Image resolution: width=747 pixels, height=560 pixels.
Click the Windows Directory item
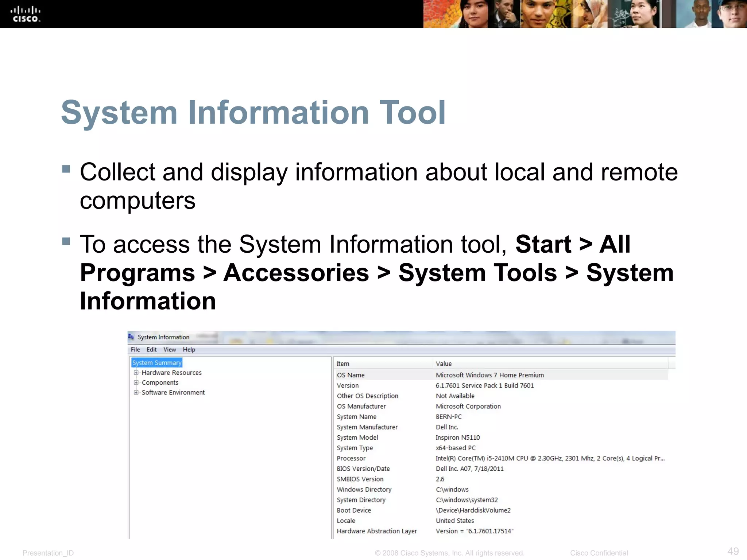point(364,489)
